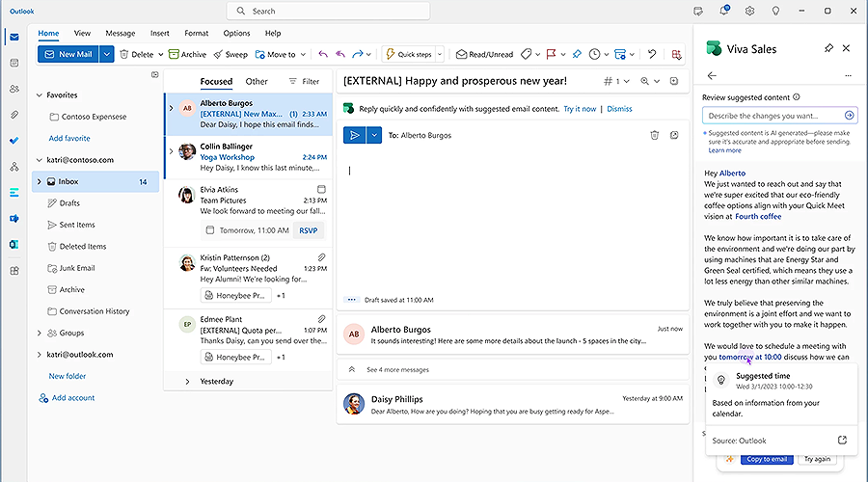Expand the Yesterday message group
The height and width of the screenshot is (482, 868).
point(187,382)
